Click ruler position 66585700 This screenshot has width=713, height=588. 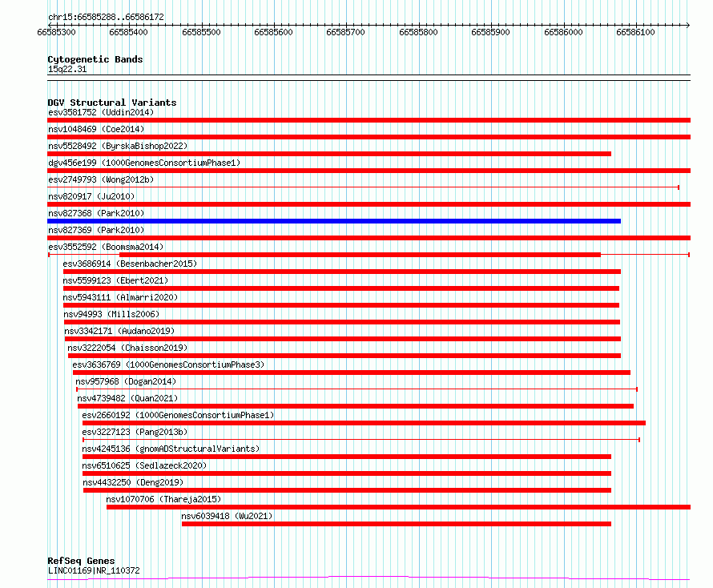(345, 32)
